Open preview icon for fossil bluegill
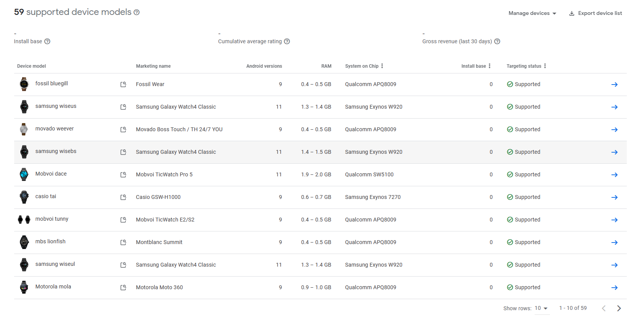 pos(123,85)
